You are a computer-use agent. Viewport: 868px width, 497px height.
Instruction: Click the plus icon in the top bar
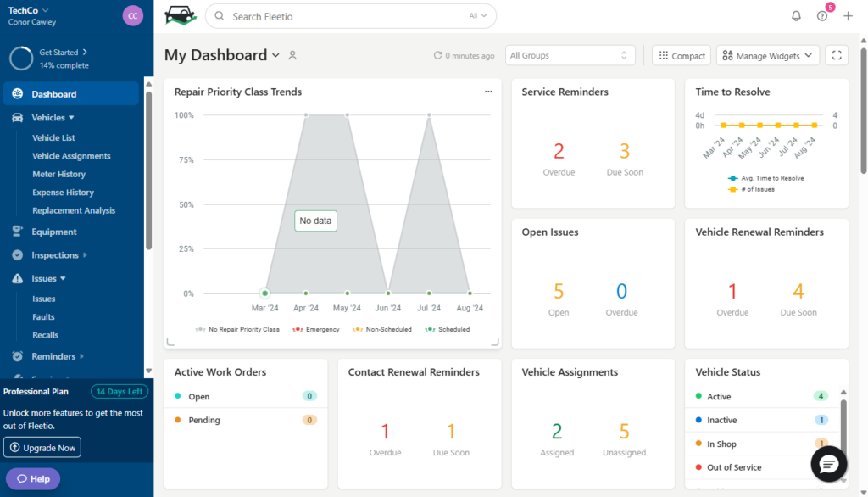[x=848, y=15]
